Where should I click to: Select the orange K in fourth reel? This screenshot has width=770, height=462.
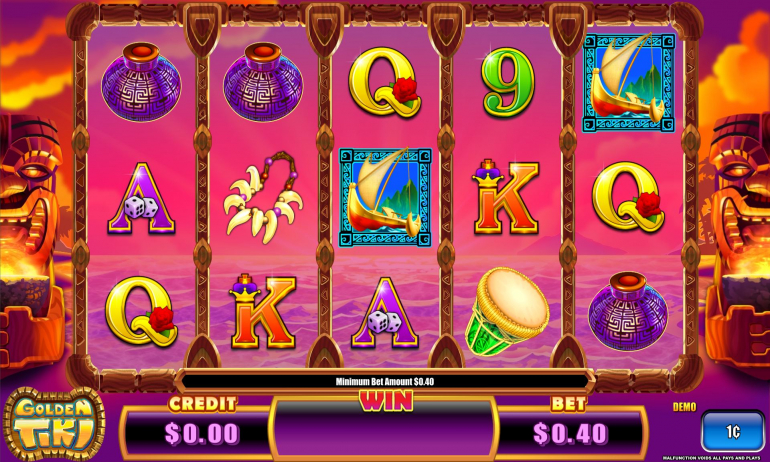point(506,196)
